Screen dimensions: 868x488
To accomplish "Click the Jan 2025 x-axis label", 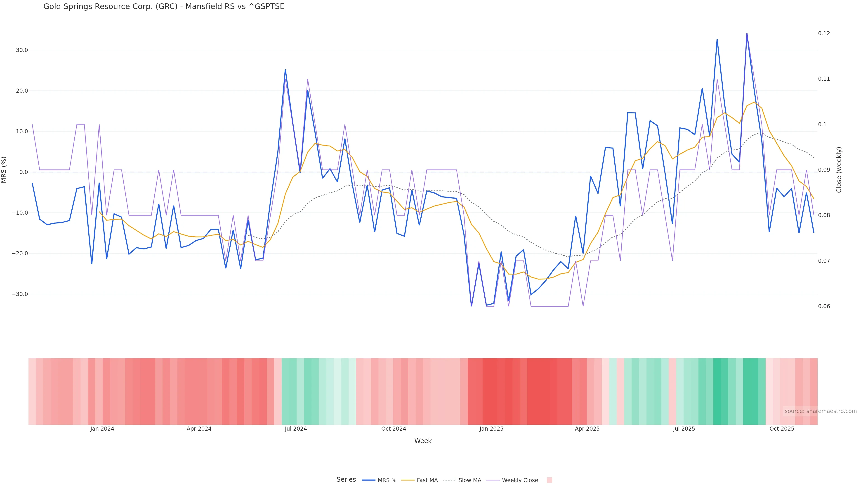I will coord(491,429).
